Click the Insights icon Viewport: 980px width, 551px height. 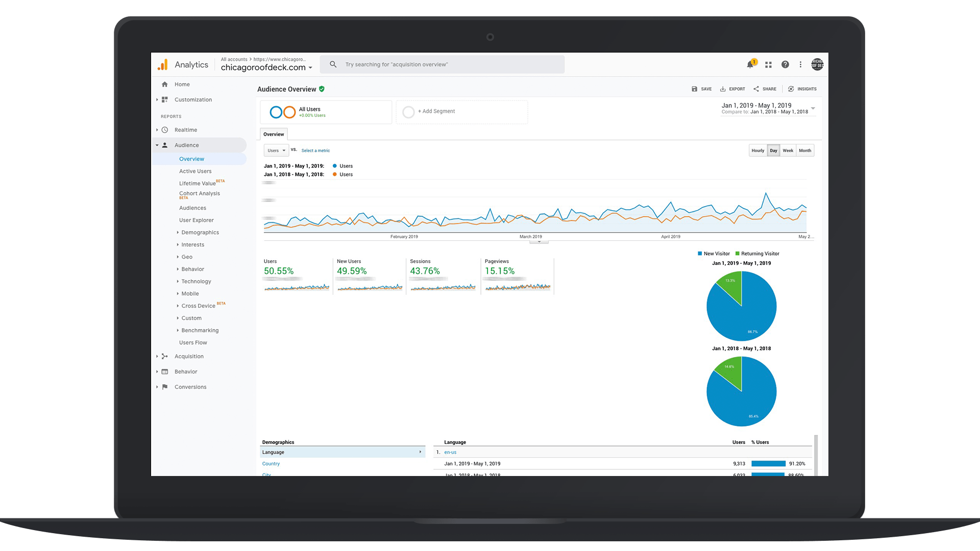click(791, 89)
